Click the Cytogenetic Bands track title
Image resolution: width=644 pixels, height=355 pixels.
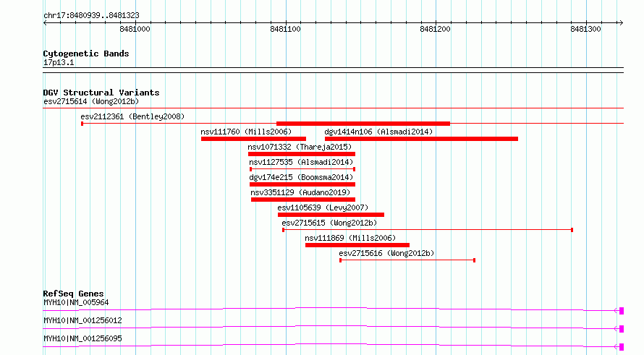pos(86,54)
